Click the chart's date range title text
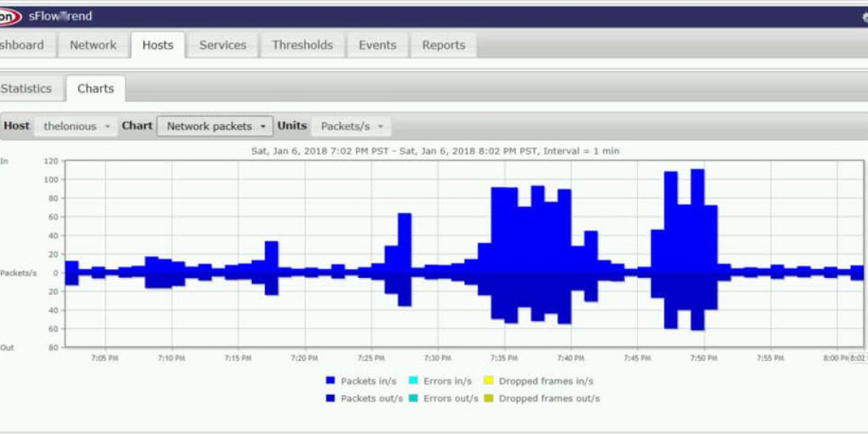Screen dimensions: 868x434 pos(434,151)
